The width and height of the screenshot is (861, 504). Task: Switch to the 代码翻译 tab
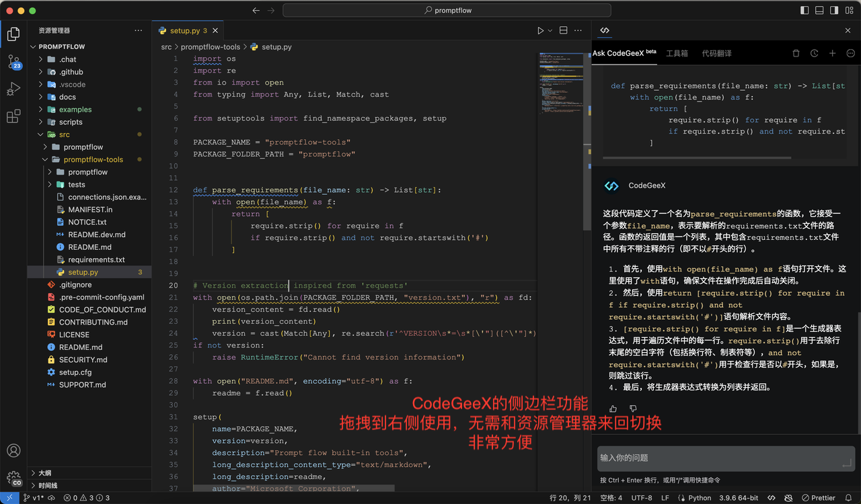click(717, 53)
